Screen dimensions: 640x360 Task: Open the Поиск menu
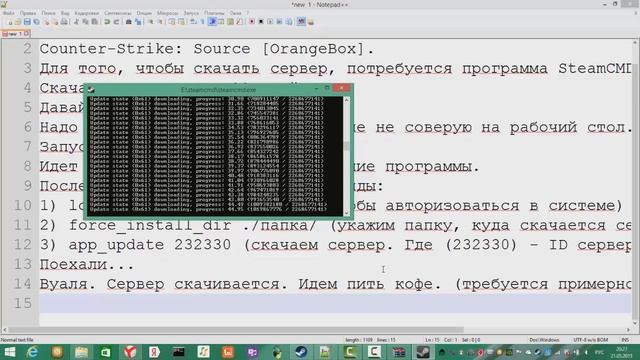(x=48, y=13)
